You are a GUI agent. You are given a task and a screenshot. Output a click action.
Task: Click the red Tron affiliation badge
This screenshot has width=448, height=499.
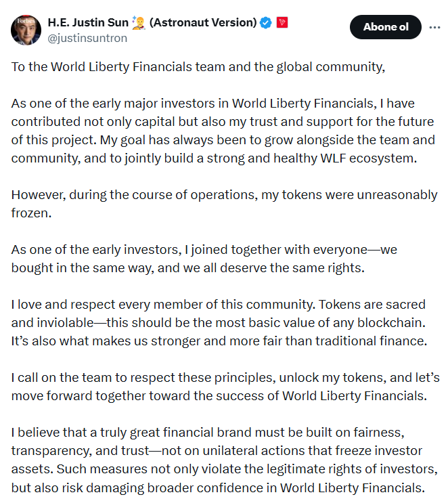[x=283, y=22]
